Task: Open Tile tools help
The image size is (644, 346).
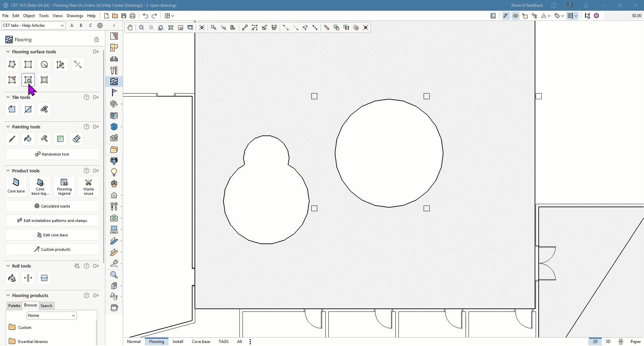Action: pyautogui.click(x=87, y=97)
